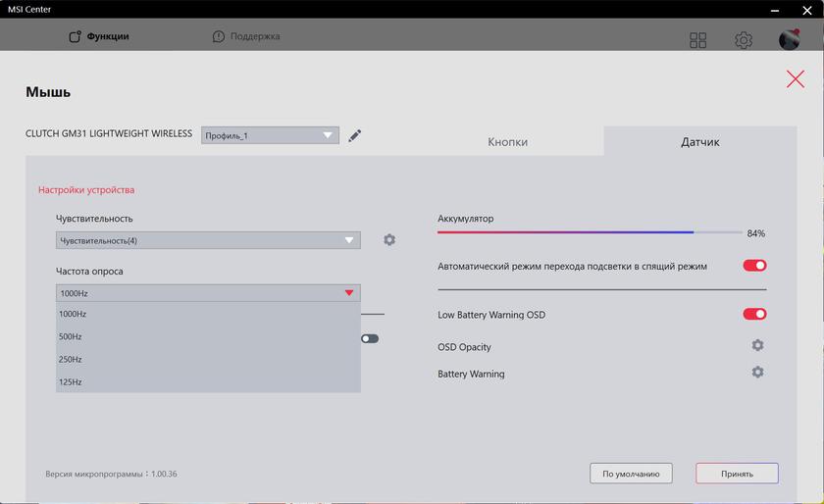Switch to the Кнопки tab
Viewport: 824px width, 504px height.
pyautogui.click(x=507, y=142)
